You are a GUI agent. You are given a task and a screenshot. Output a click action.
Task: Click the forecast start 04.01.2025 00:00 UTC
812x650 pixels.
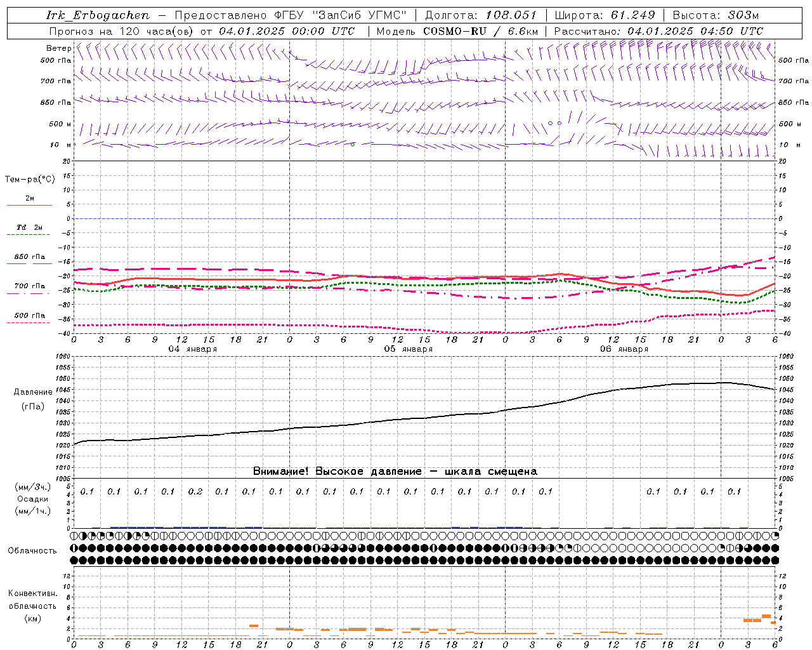coord(287,31)
